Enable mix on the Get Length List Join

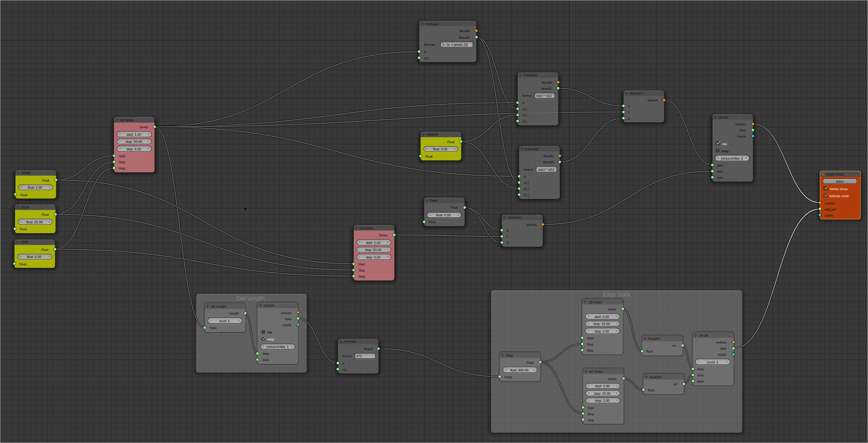click(263, 332)
